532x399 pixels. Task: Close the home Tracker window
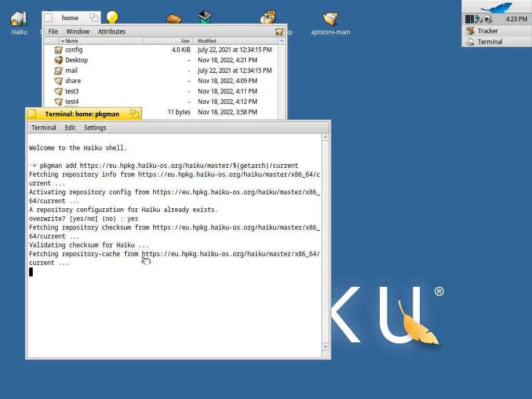point(48,18)
